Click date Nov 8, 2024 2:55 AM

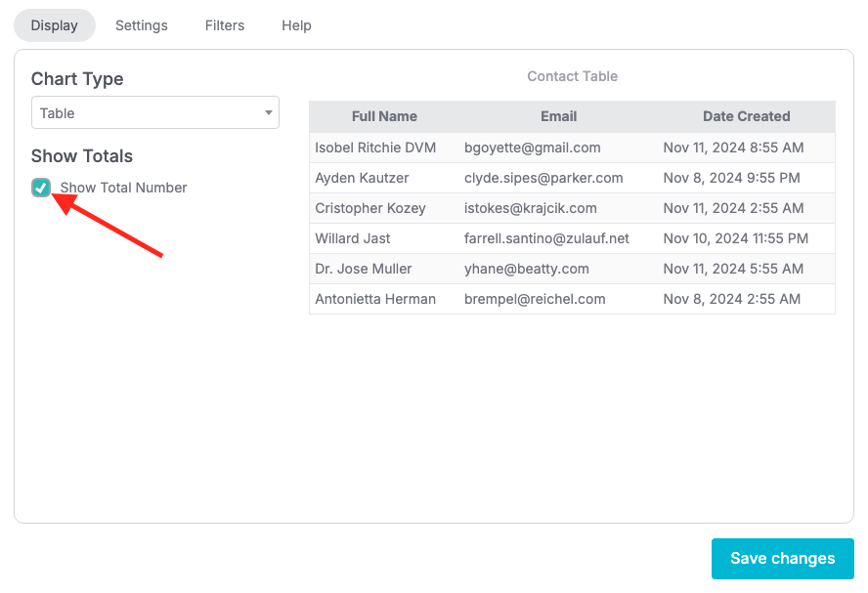coord(731,299)
